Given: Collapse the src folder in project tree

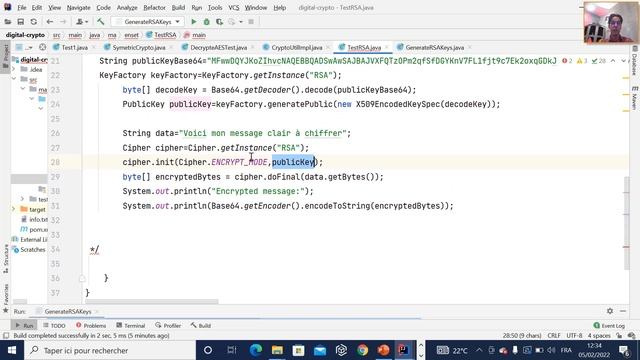Looking at the screenshot, I should (x=14, y=79).
